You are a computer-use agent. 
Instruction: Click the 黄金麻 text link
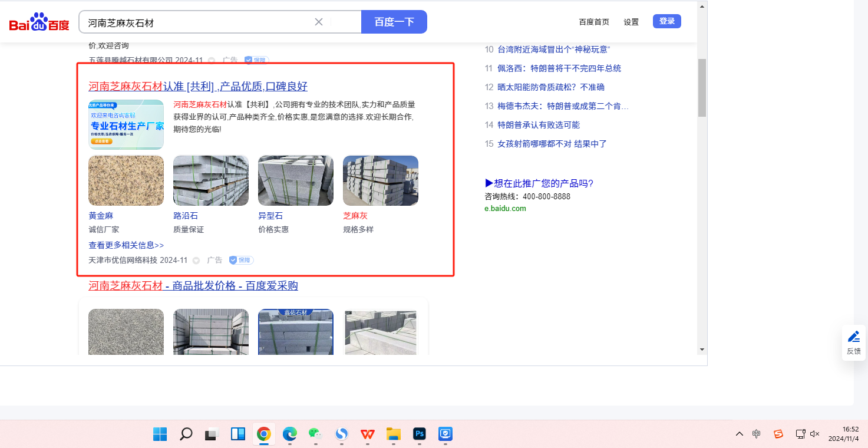101,216
